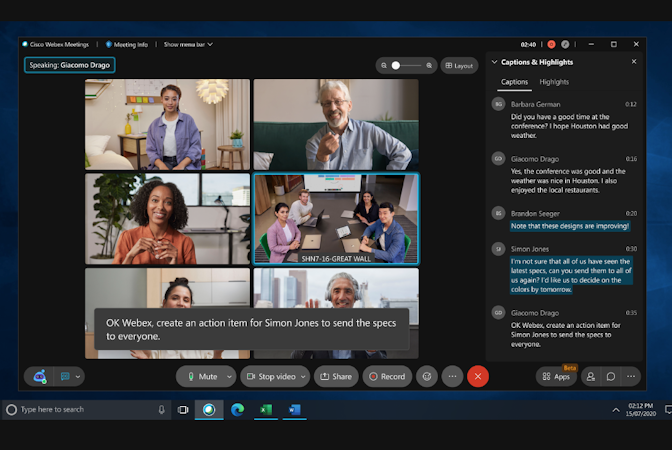The height and width of the screenshot is (450, 672).
Task: Adjust the video grid zoom slider
Action: pos(406,66)
